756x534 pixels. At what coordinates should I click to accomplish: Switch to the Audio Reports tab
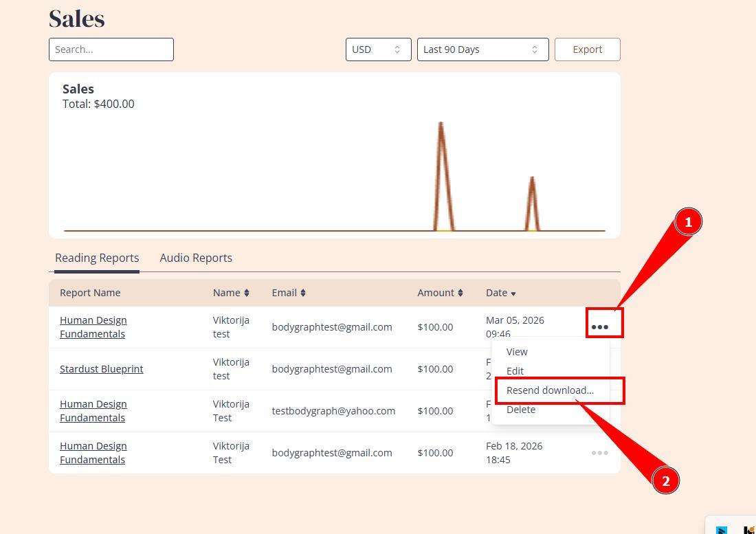(196, 258)
